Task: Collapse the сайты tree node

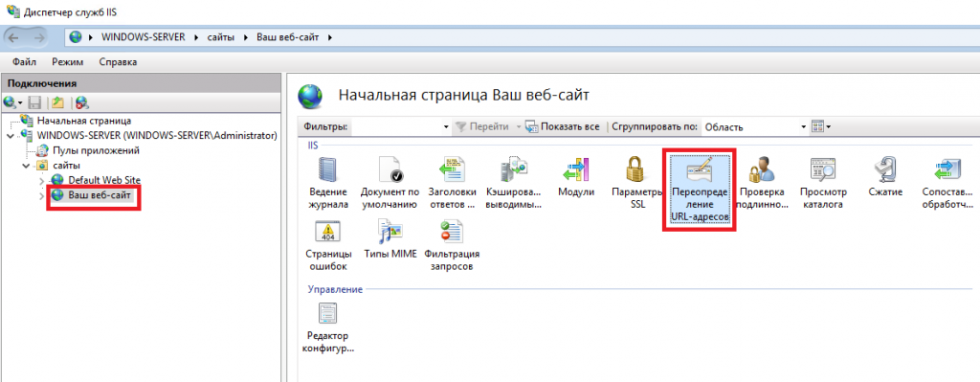Action: click(26, 166)
